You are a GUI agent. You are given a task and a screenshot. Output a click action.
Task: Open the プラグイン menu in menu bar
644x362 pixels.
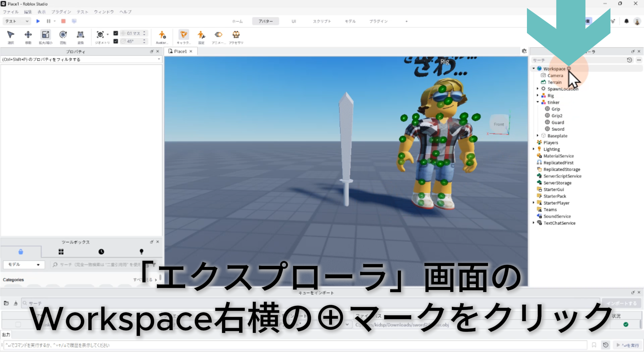[x=61, y=12]
